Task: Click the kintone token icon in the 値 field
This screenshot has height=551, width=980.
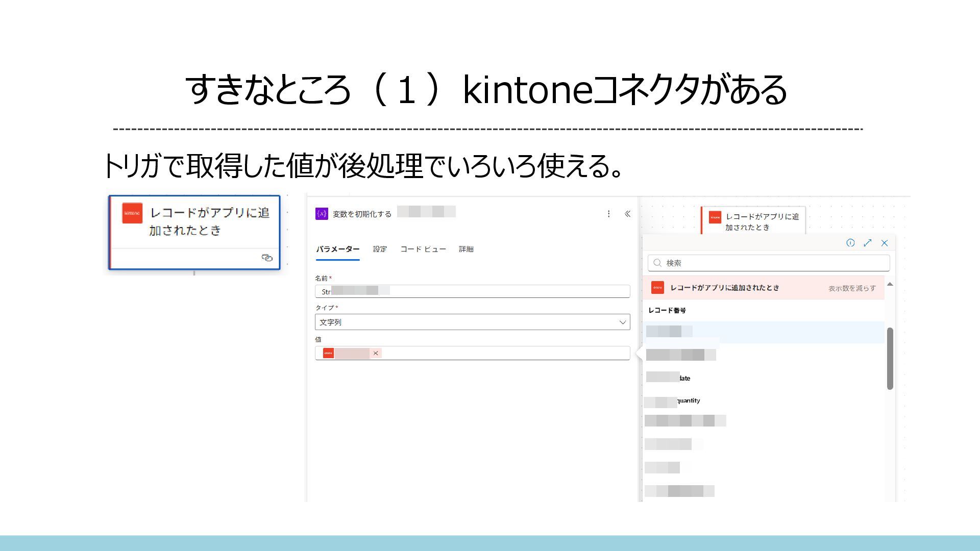Action: click(328, 353)
